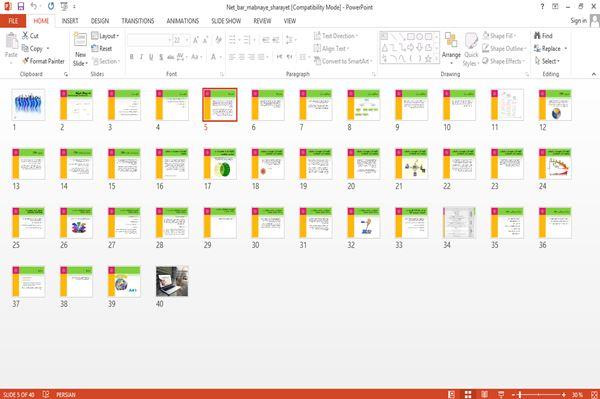Click the Undo arrow in title bar
The height and width of the screenshot is (399, 600).
click(x=34, y=7)
